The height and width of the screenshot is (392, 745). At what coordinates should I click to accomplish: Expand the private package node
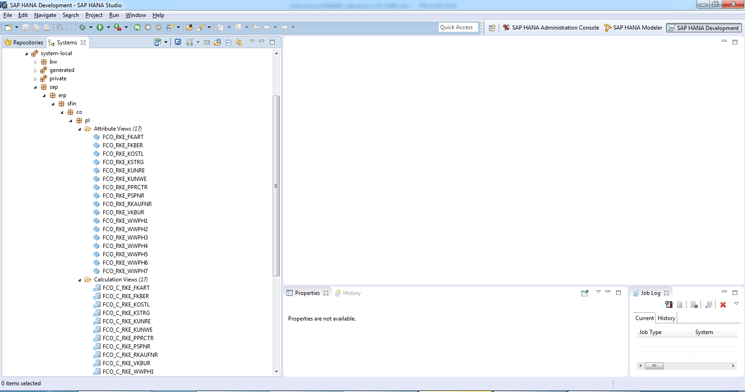click(x=35, y=79)
